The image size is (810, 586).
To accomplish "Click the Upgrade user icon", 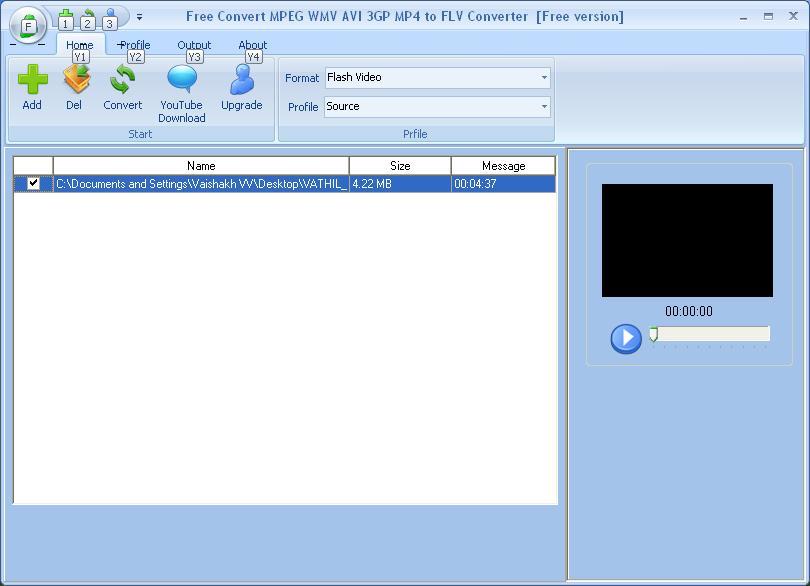I will coord(242,80).
